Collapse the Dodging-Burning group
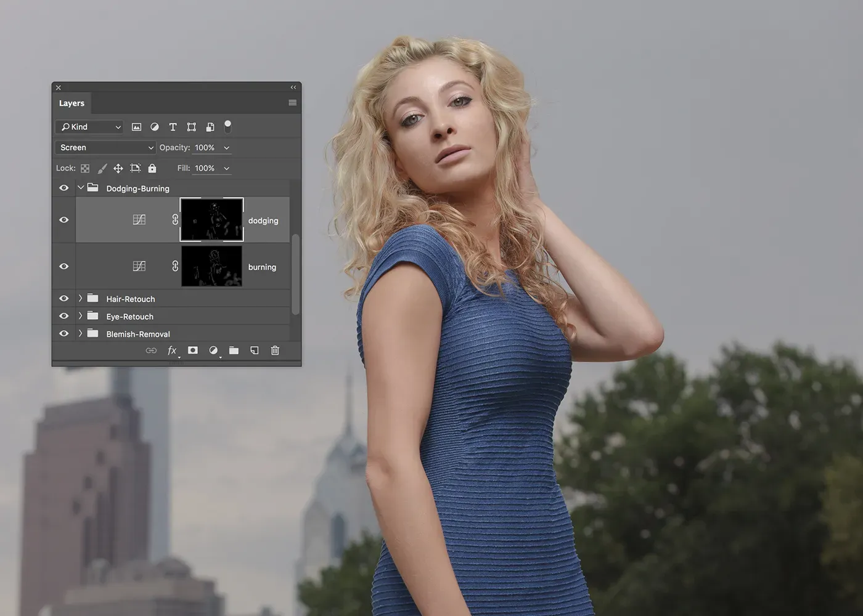 click(80, 188)
